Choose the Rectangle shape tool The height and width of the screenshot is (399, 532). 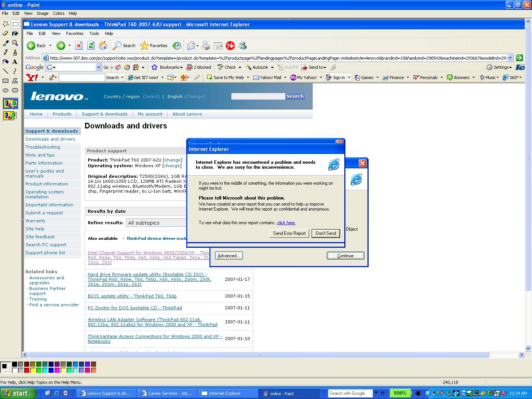6,81
